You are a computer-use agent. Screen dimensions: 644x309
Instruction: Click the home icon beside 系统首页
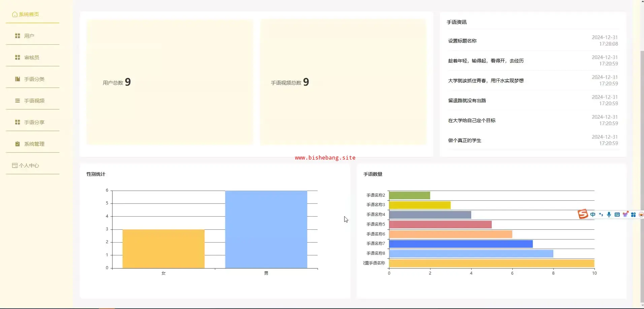(x=14, y=15)
